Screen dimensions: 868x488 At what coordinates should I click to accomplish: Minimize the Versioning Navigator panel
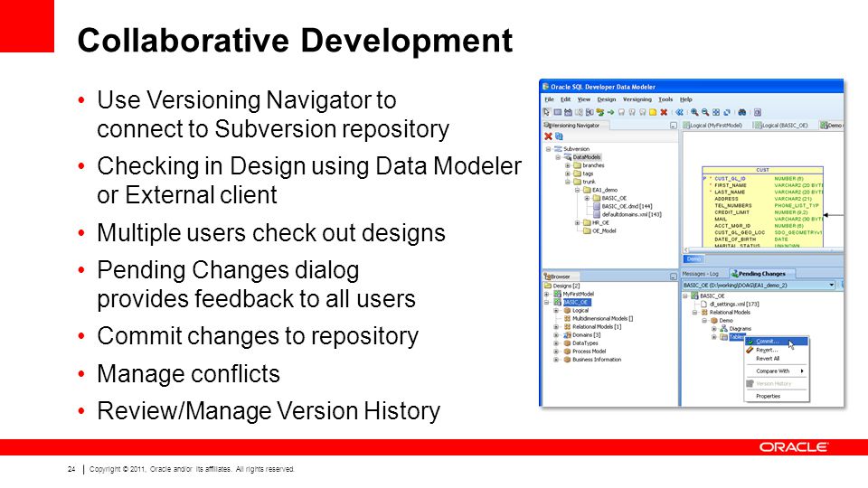673,126
